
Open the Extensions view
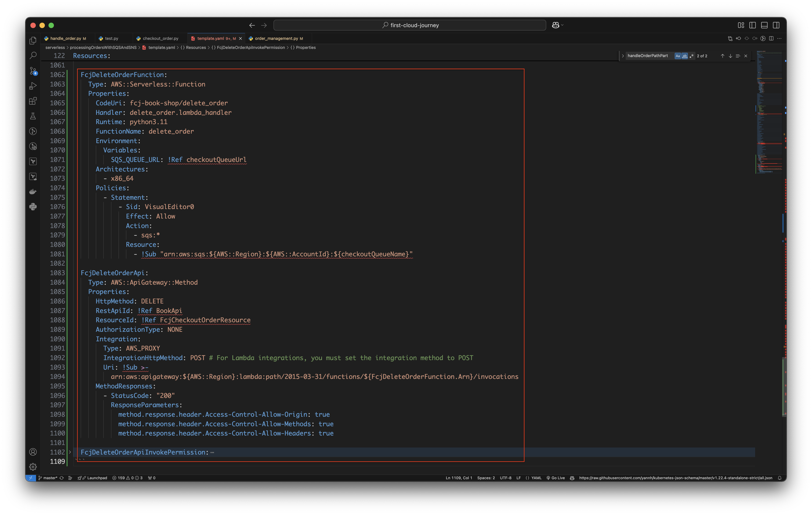[33, 101]
